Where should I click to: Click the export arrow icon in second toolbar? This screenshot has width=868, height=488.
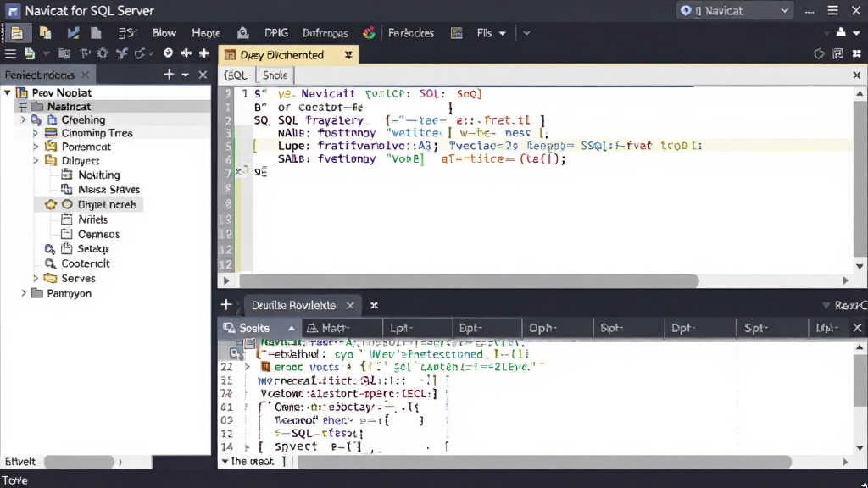[x=140, y=53]
